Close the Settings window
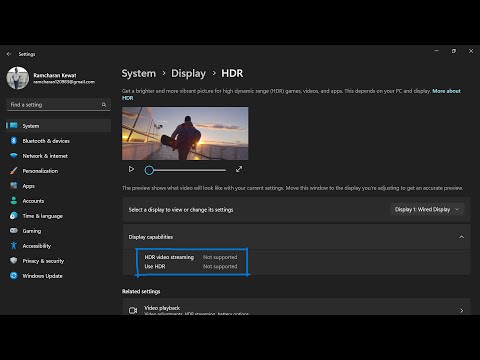The width and height of the screenshot is (480, 360). (x=471, y=51)
